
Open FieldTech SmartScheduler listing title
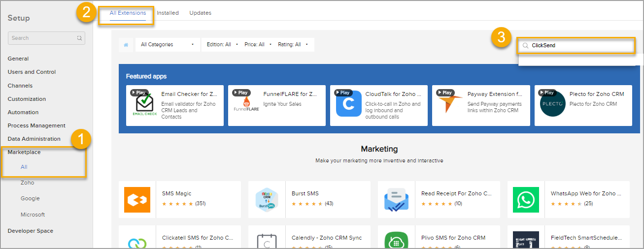pyautogui.click(x=587, y=238)
